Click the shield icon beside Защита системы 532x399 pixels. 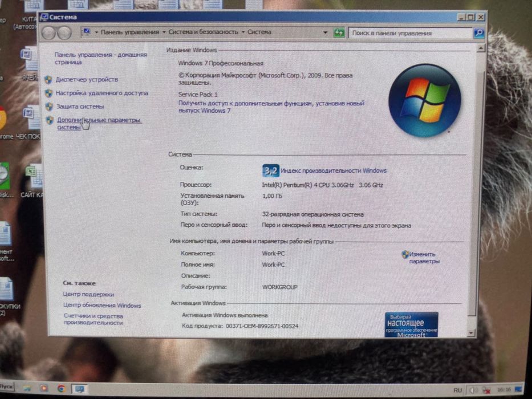pos(49,107)
